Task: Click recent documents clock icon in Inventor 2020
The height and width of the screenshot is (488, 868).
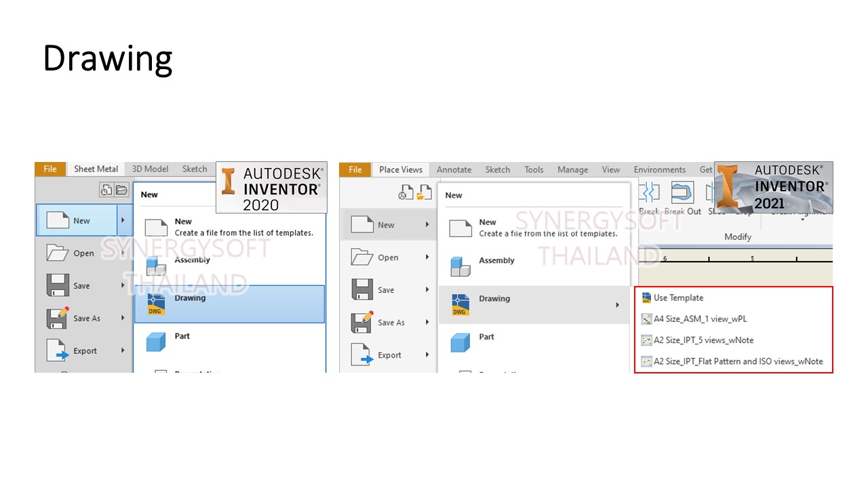Action: (x=106, y=190)
